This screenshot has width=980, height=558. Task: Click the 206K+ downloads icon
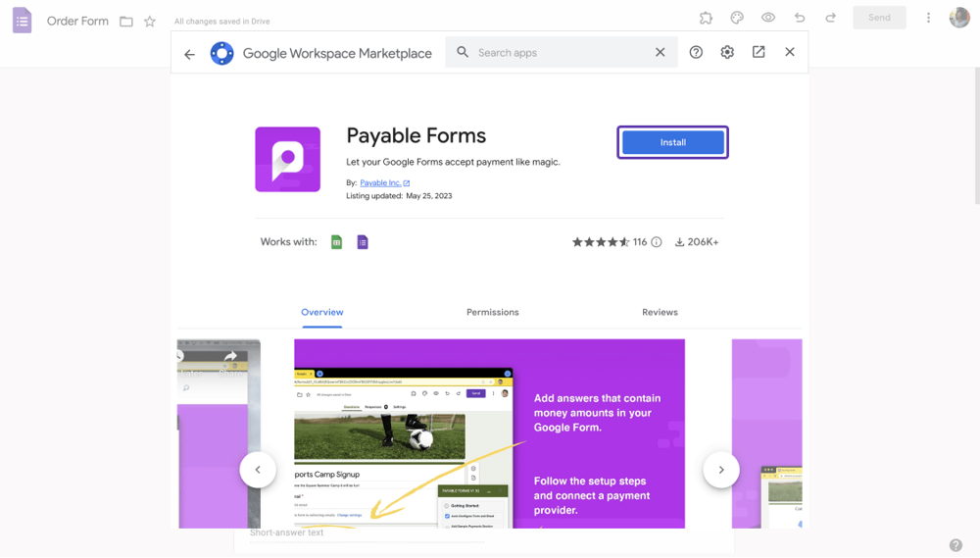(679, 242)
